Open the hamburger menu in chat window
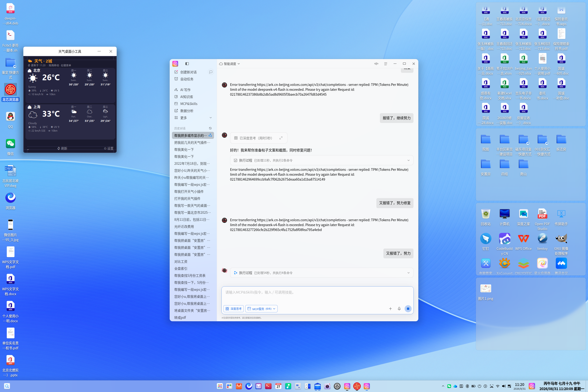Viewport: 588px width, 392px height. point(385,64)
